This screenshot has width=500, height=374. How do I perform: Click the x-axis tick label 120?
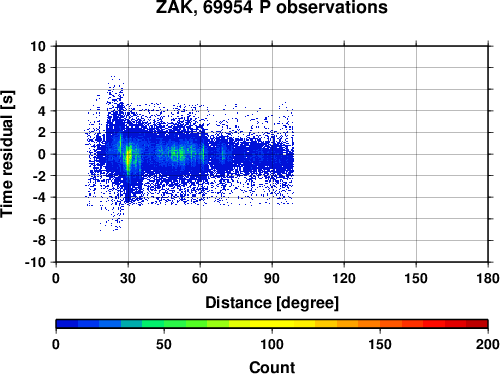[344, 278]
